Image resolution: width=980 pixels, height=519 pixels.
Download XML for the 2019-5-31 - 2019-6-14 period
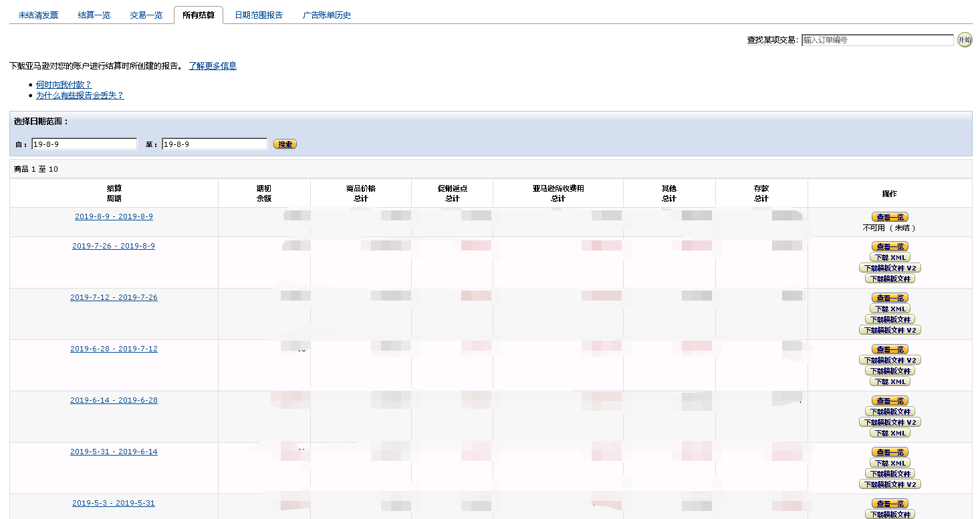(x=890, y=463)
